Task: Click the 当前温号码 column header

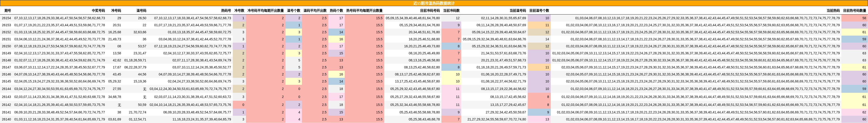Action: click(x=518, y=11)
